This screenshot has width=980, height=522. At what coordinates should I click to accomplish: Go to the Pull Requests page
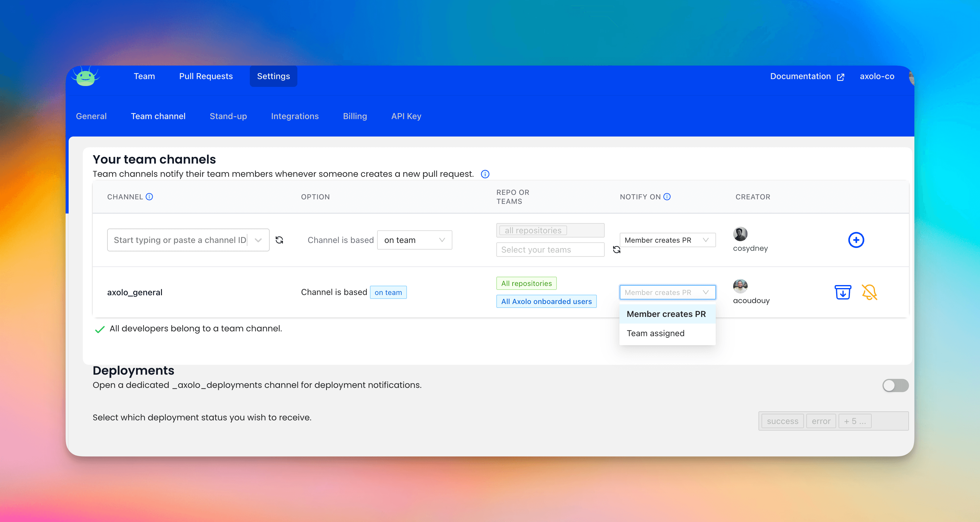coord(206,76)
